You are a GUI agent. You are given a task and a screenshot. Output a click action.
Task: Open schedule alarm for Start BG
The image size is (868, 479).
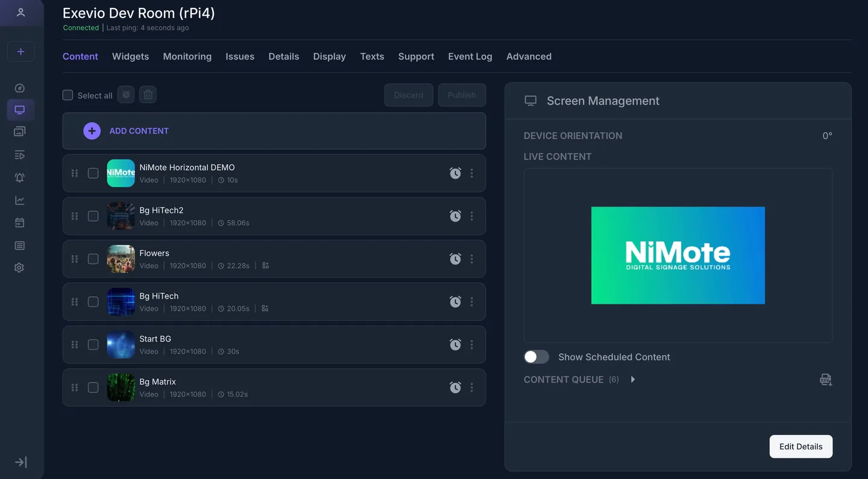[x=455, y=344]
